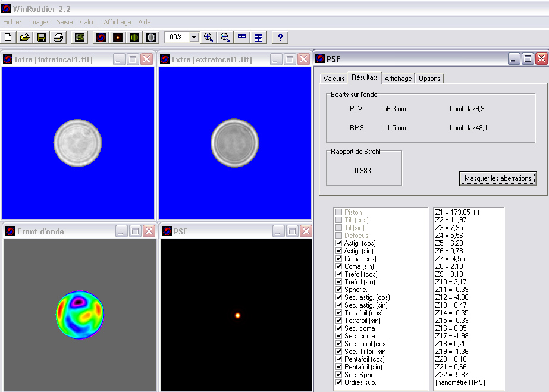Viewport: 549px width, 392px height.
Task: Toggle Ordres sup. checkbox
Action: (338, 382)
